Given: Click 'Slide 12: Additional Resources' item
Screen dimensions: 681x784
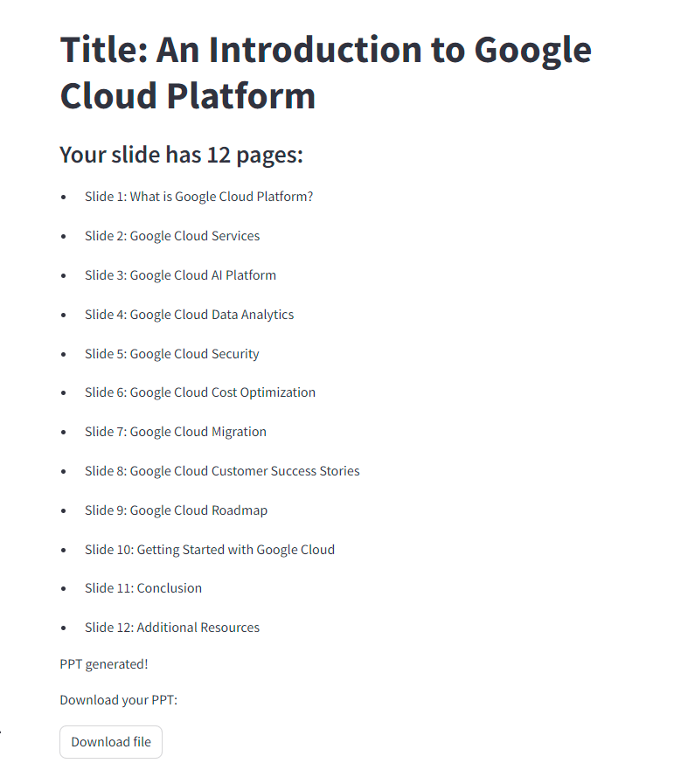Looking at the screenshot, I should point(172,628).
